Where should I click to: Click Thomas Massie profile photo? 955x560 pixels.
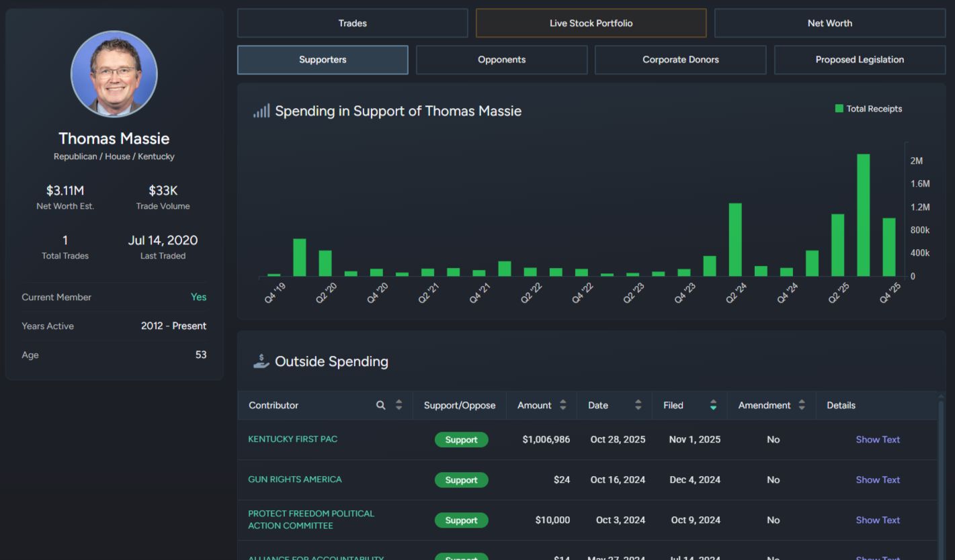coord(114,74)
